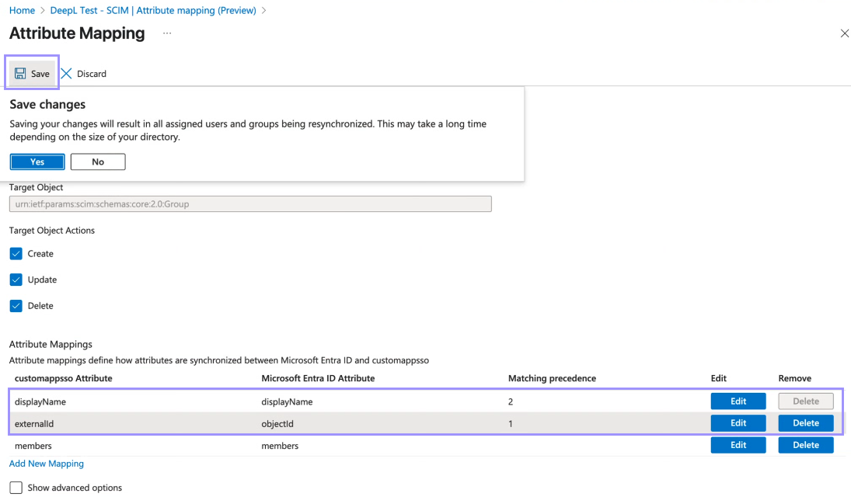Open DeepL Test - SCIM breadcrumb link
The height and width of the screenshot is (504, 851).
153,10
